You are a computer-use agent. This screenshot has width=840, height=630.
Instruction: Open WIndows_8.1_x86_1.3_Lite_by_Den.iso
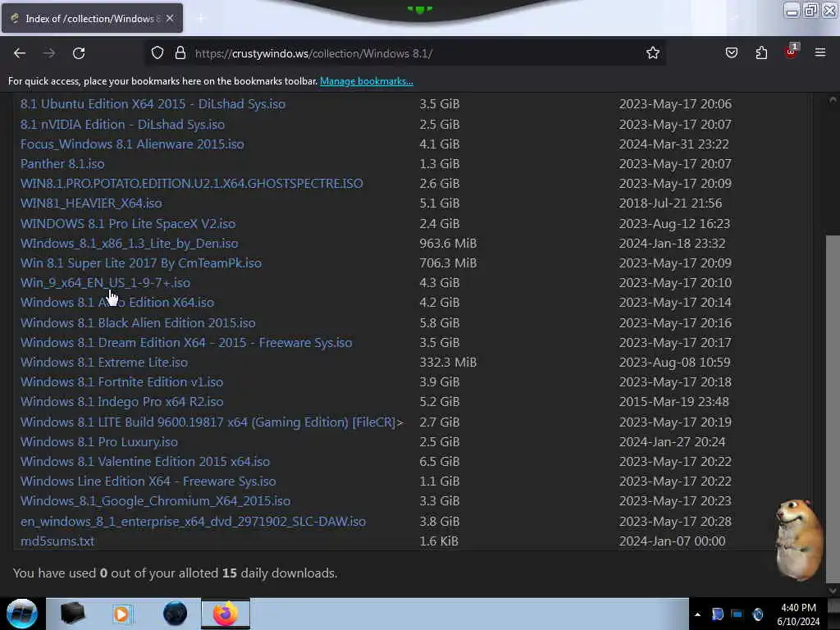pyautogui.click(x=129, y=243)
